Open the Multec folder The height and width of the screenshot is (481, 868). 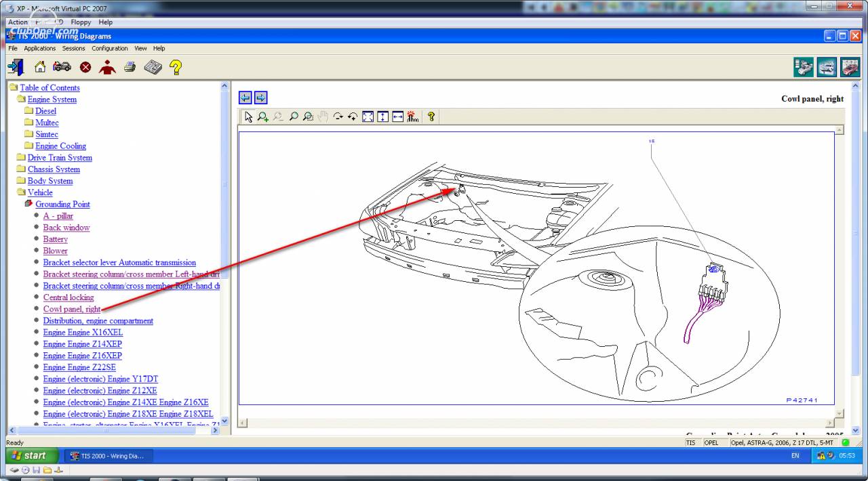pos(47,123)
